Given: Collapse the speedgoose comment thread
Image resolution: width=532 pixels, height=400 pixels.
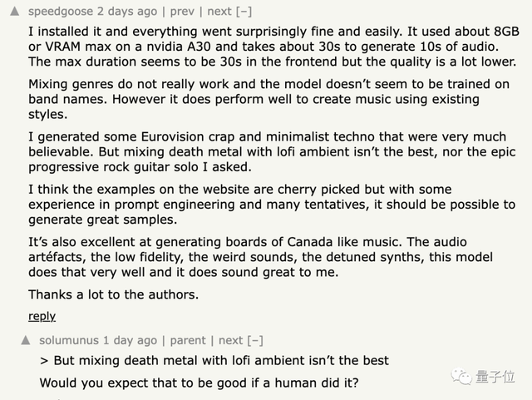Looking at the screenshot, I should coord(244,12).
